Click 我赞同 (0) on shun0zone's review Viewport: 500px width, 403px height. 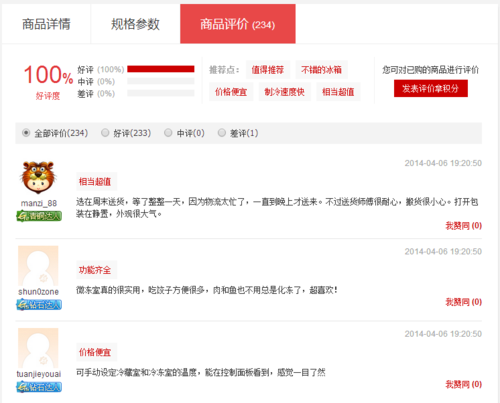(464, 302)
